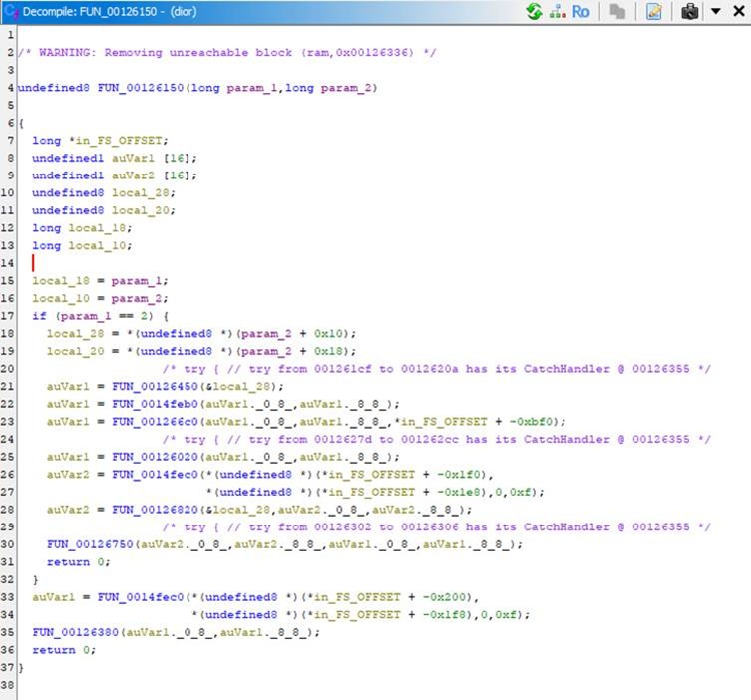Click the notepad export/edit icon

coord(654,11)
